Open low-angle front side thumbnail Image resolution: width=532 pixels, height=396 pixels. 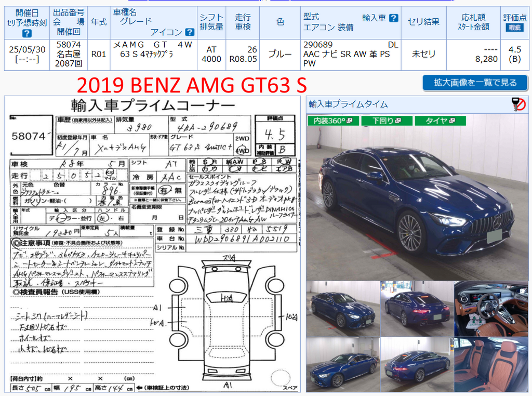coord(343,364)
